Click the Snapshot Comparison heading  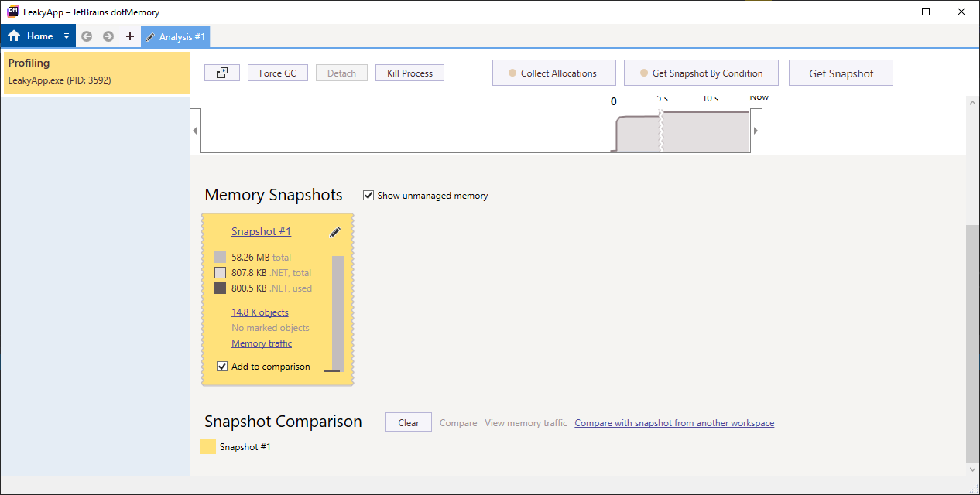tap(283, 422)
